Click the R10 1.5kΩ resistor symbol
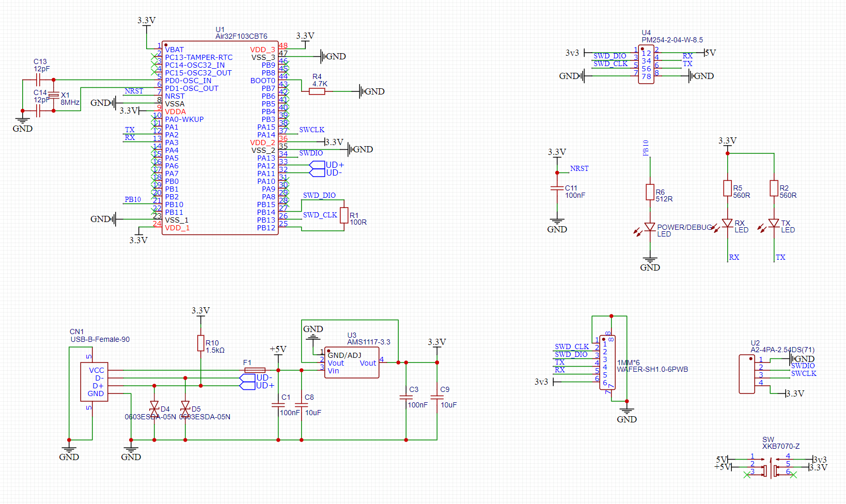Viewport: 846px width, 504px height. [200, 343]
